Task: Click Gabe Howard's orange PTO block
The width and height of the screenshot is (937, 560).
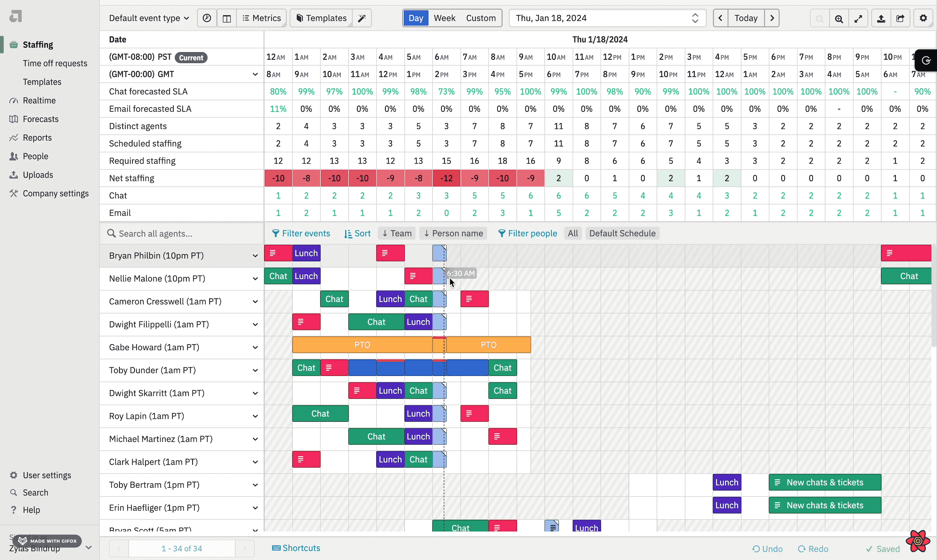Action: [x=362, y=345]
